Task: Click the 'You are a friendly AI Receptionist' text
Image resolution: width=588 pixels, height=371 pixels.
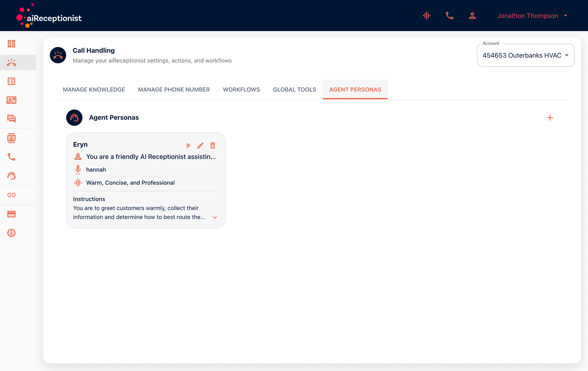Action: point(151,157)
